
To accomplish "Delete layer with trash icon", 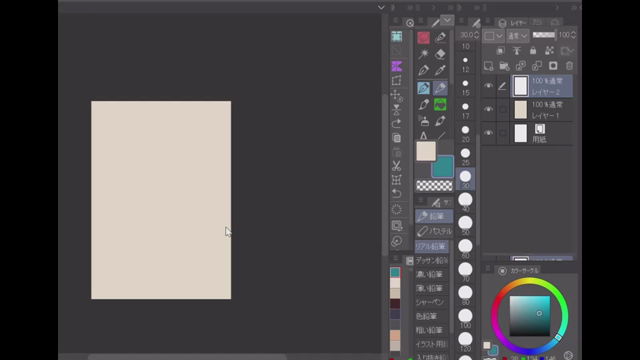I will click(x=569, y=66).
